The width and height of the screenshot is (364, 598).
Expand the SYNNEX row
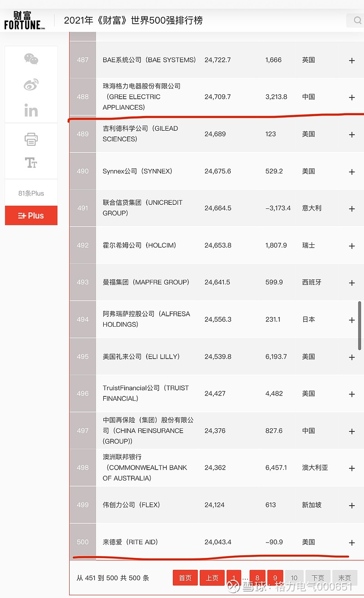pyautogui.click(x=352, y=172)
